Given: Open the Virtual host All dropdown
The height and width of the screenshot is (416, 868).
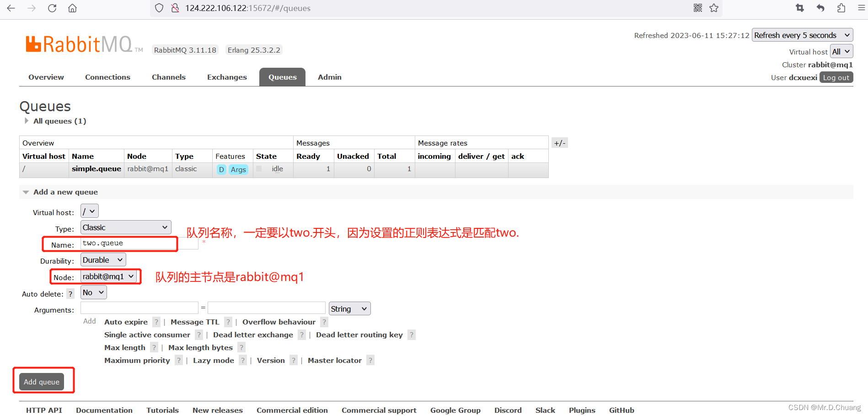Looking at the screenshot, I should pos(841,52).
